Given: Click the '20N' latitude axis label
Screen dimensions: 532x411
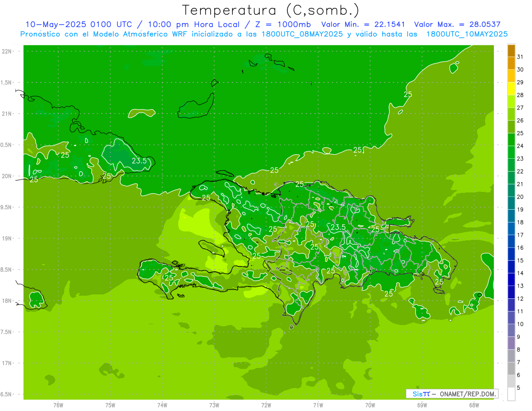Looking at the screenshot, I should (7, 176).
